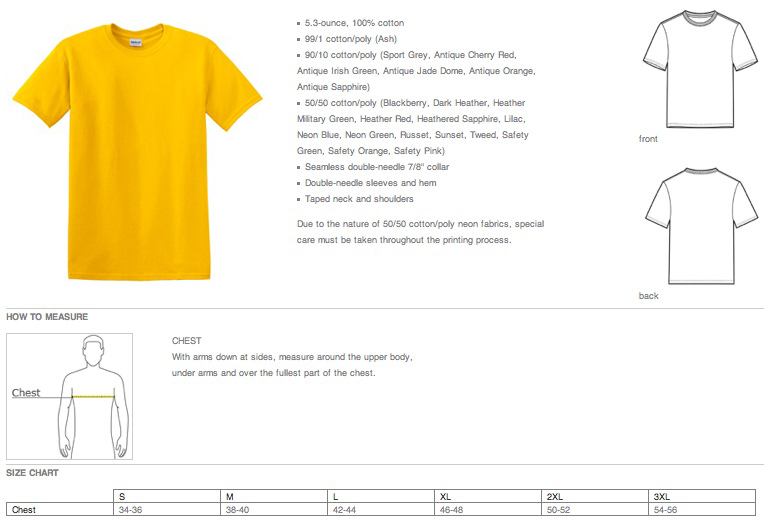Select the S size column header
766x523 pixels.
tap(167, 496)
